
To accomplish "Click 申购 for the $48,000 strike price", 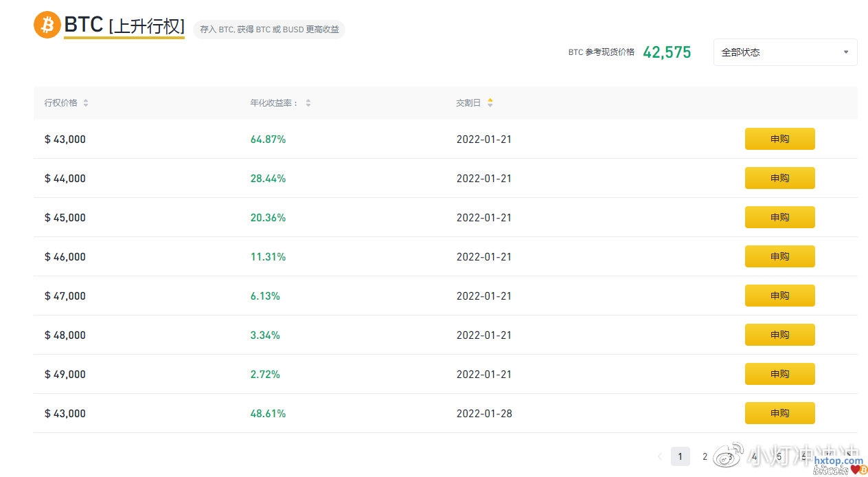I will click(779, 335).
